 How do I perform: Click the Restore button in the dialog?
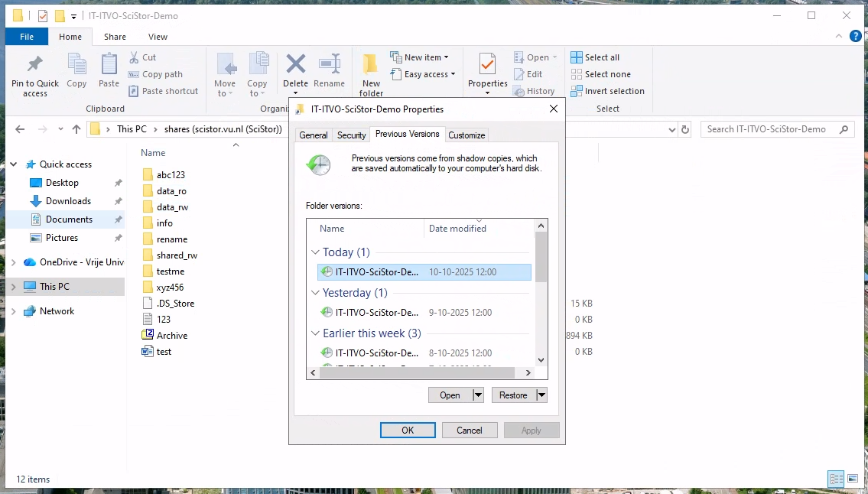tap(514, 395)
